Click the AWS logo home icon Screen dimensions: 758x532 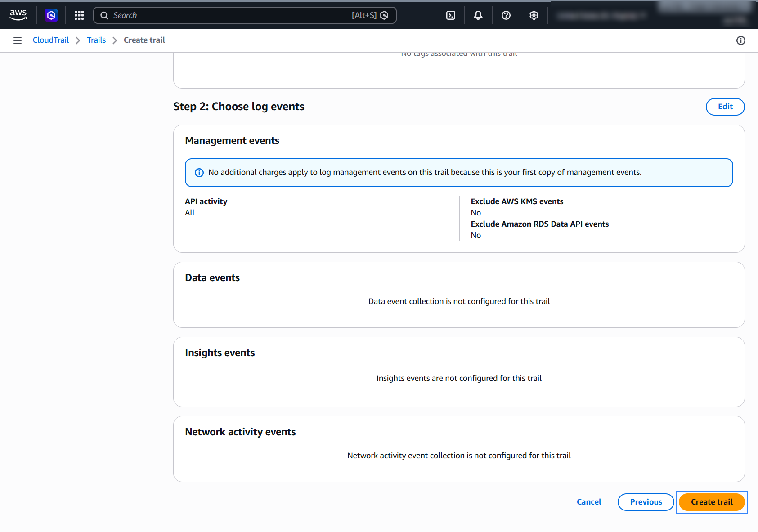click(x=18, y=15)
